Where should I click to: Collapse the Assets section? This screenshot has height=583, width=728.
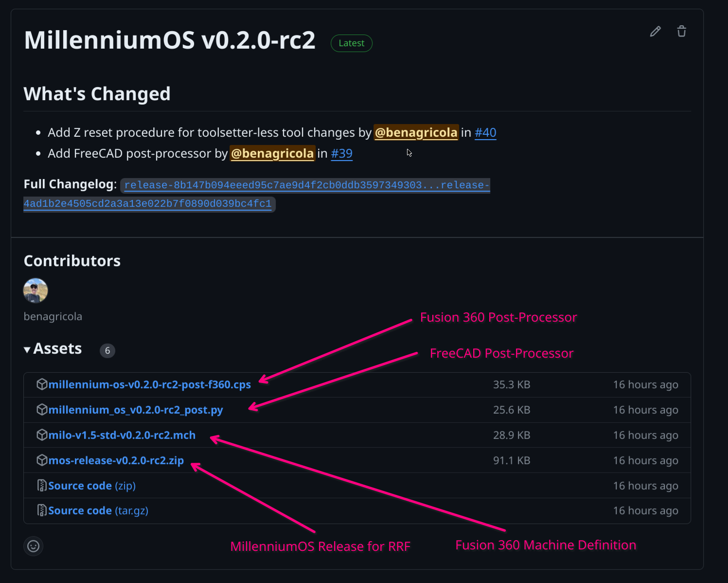(x=53, y=349)
